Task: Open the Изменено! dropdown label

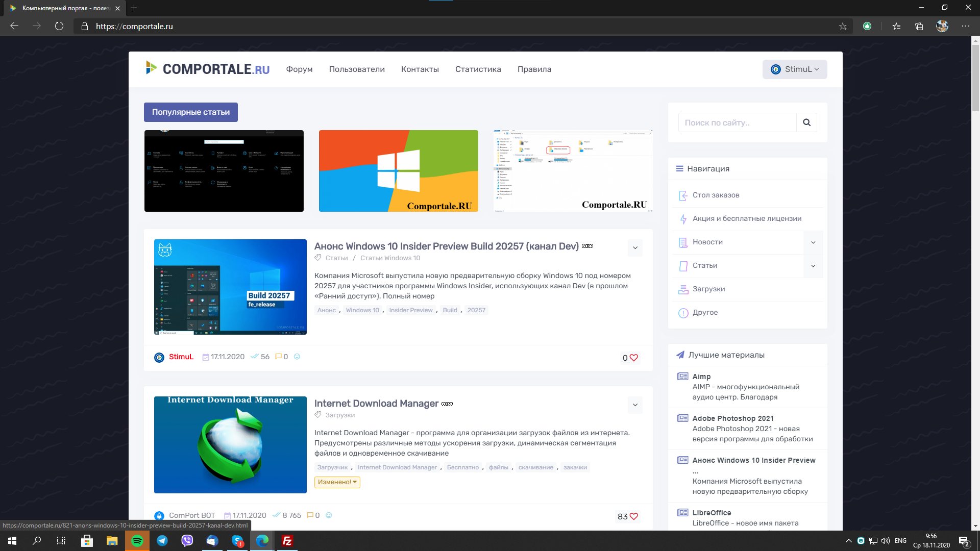Action: pos(337,482)
